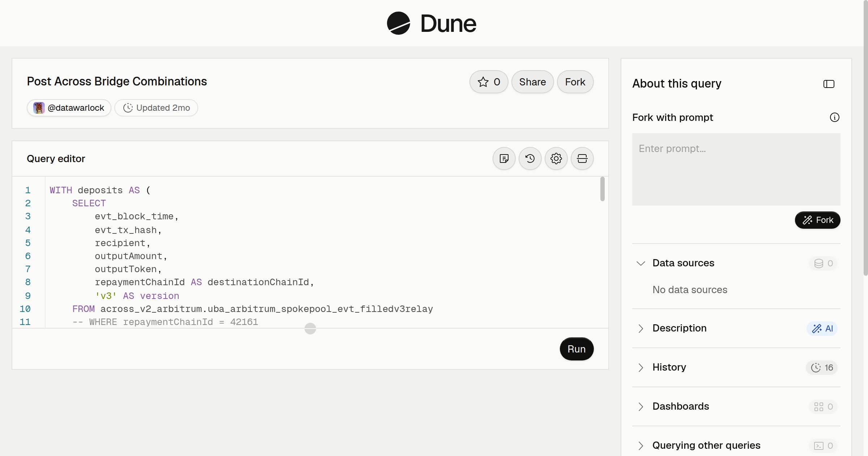Open the @datawarlock profile link
868x456 pixels.
point(69,108)
